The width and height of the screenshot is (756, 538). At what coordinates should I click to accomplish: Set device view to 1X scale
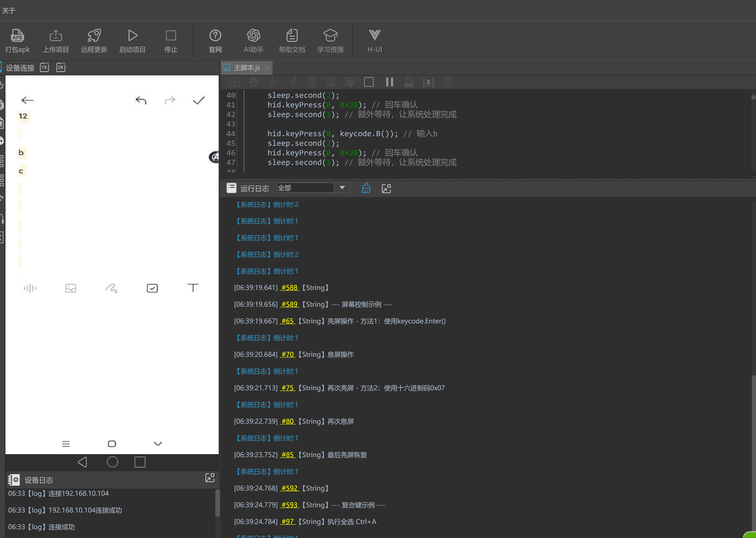44,67
